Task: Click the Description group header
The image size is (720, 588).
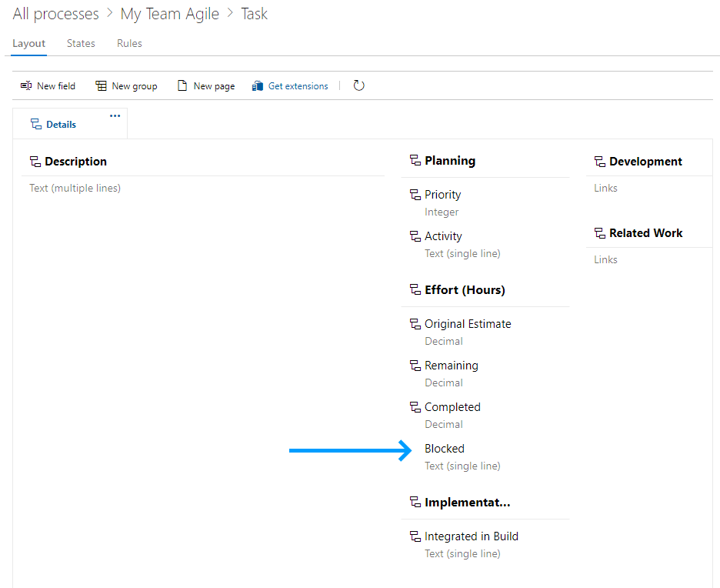Action: point(75,162)
